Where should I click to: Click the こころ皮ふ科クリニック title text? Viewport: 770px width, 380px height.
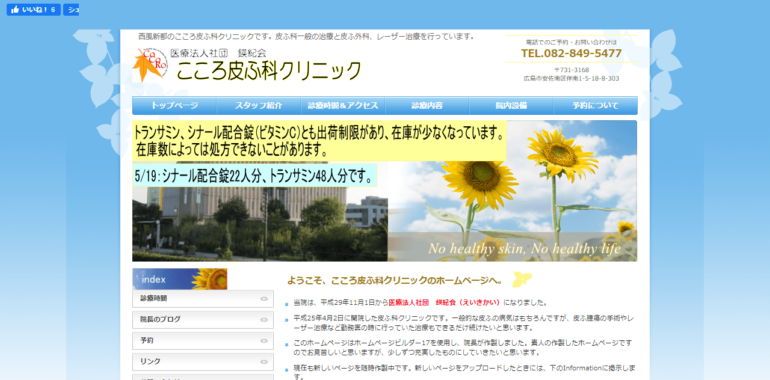[269, 71]
